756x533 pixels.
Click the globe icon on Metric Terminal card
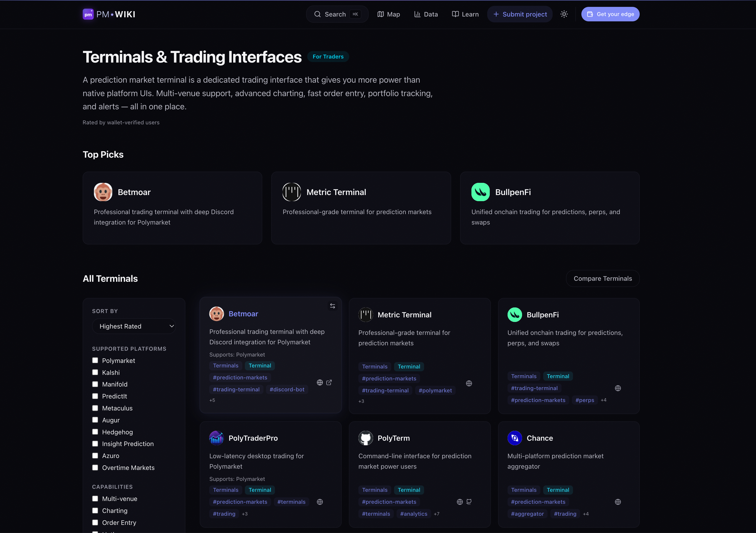(469, 383)
